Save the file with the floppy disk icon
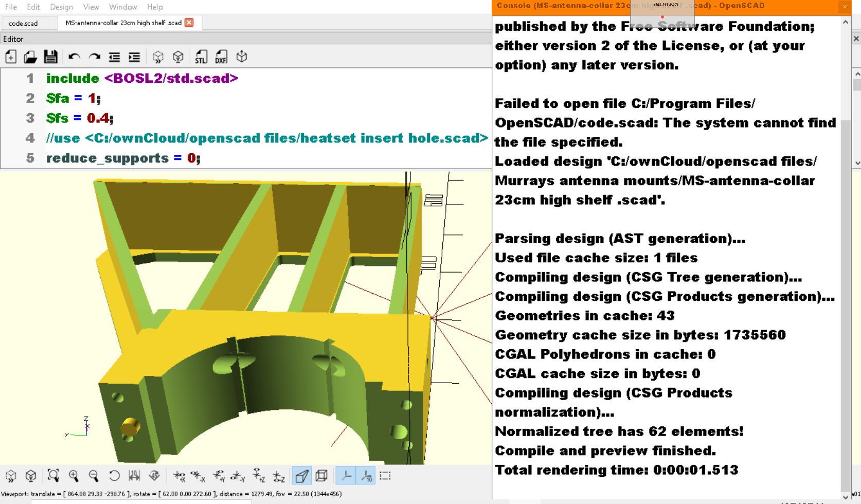Screen dimensions: 861x504 pos(50,57)
